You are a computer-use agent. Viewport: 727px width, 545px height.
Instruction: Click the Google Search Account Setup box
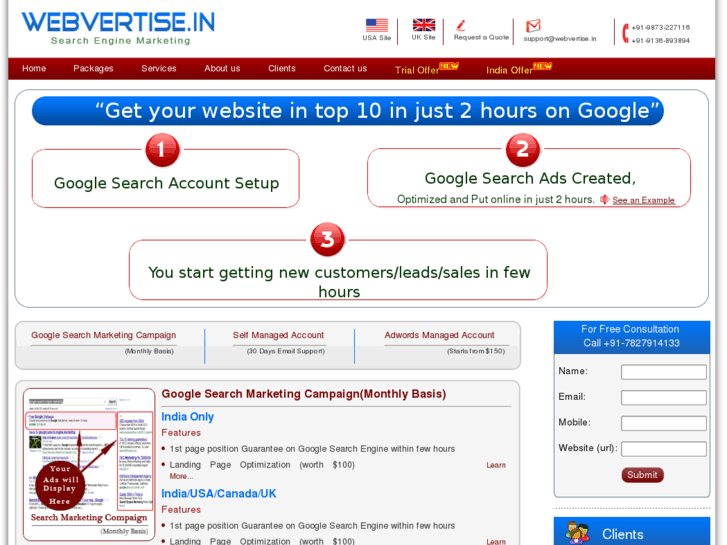tap(166, 179)
